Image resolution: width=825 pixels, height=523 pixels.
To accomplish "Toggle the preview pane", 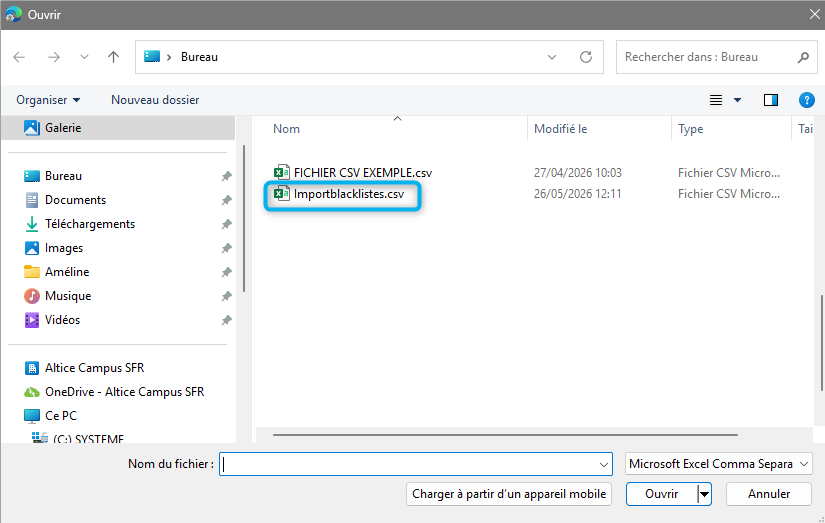I will [x=771, y=100].
